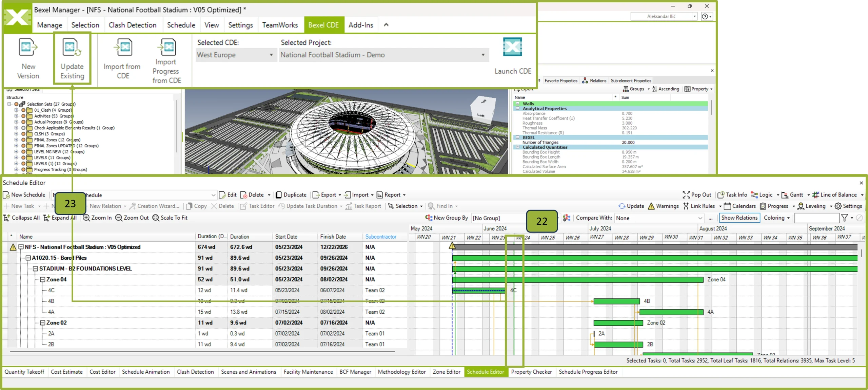Collapse the Zone 04 task group
The image size is (868, 390).
43,280
